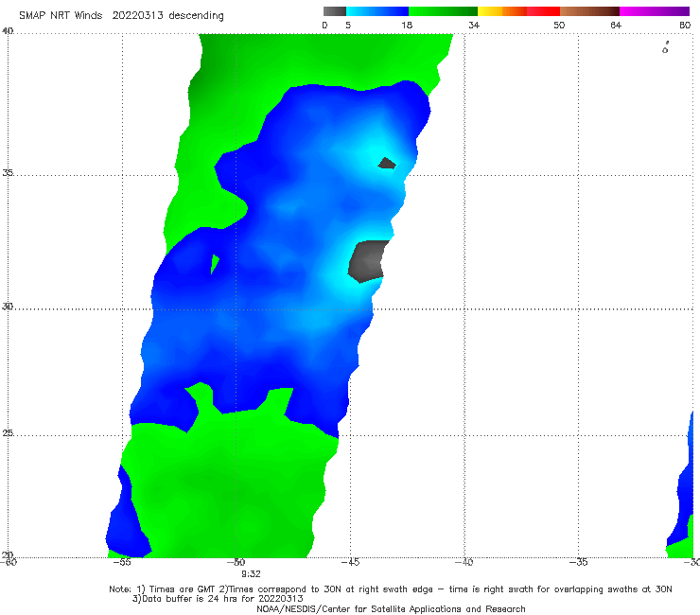Click the latitude axis label '25'
The width and height of the screenshot is (700, 615).
click(x=8, y=433)
